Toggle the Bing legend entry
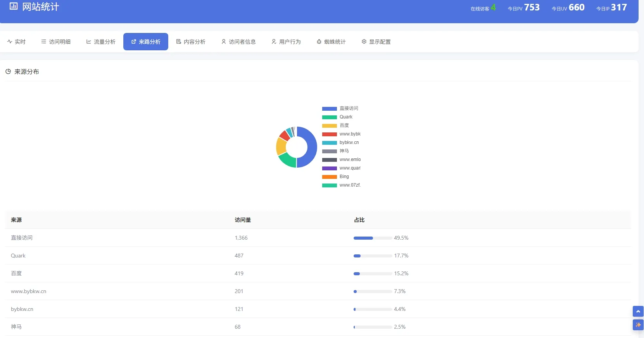 pyautogui.click(x=336, y=177)
